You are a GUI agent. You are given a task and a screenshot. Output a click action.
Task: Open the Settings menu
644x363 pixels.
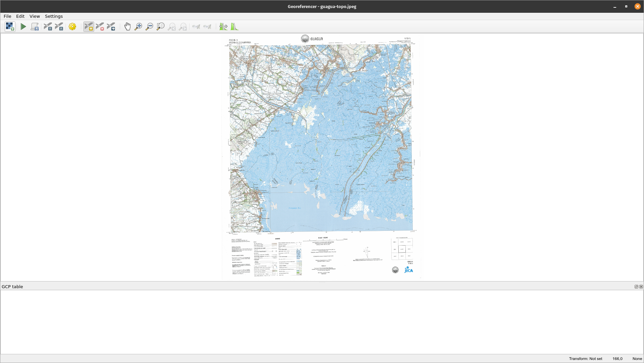click(54, 16)
